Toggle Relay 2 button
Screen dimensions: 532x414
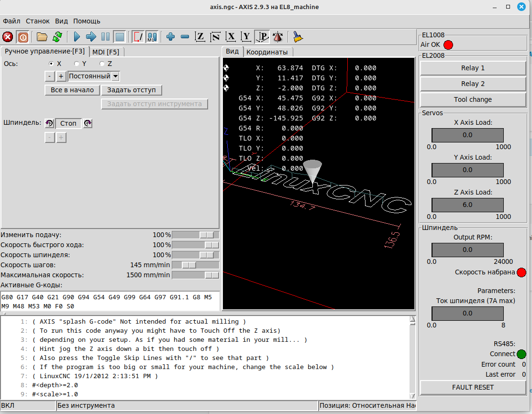(473, 84)
